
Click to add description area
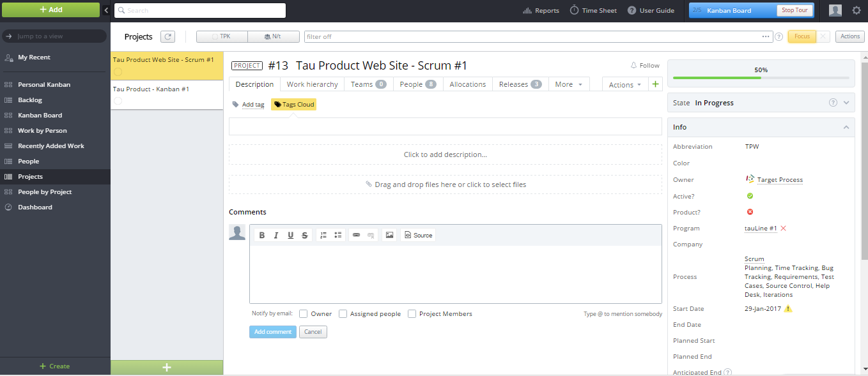[446, 154]
